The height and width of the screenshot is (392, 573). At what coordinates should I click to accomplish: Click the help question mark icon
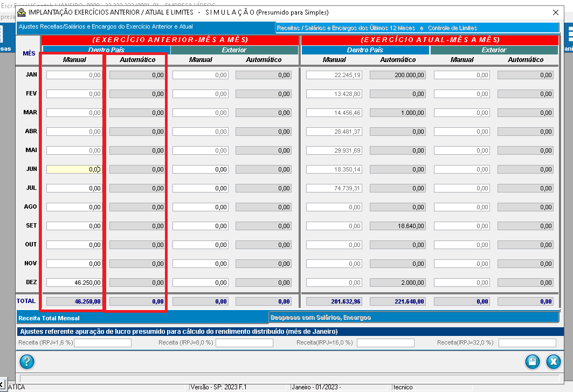pyautogui.click(x=26, y=362)
